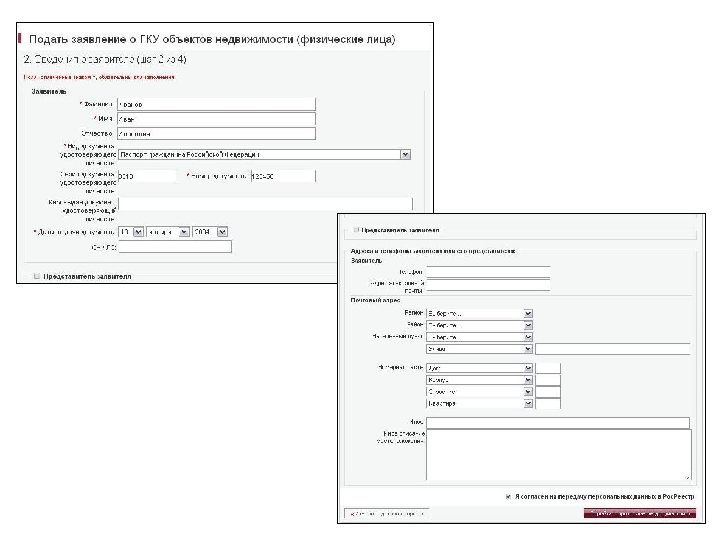720x540 pixels.
Task: Open the Регион dropdown in postal address
Action: pos(479,314)
